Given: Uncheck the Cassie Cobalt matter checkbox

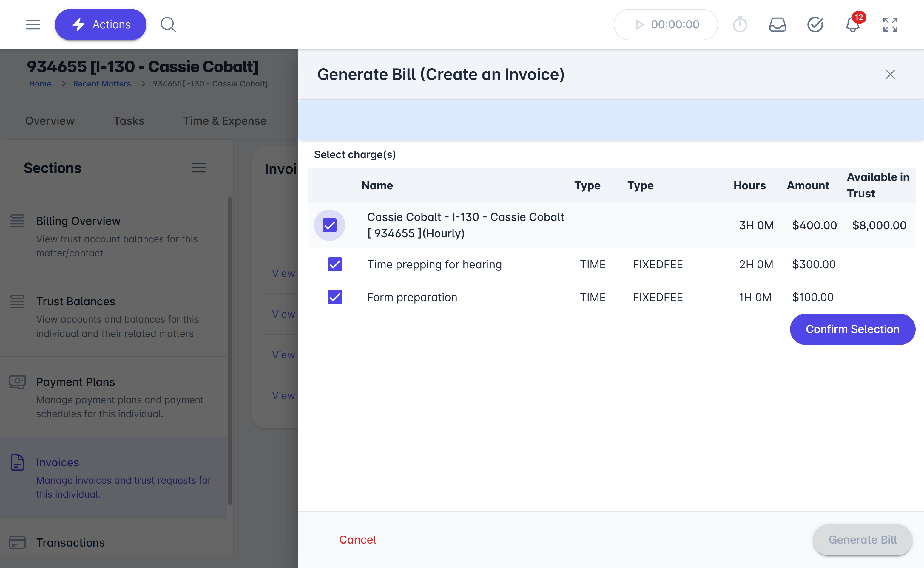Looking at the screenshot, I should [329, 225].
